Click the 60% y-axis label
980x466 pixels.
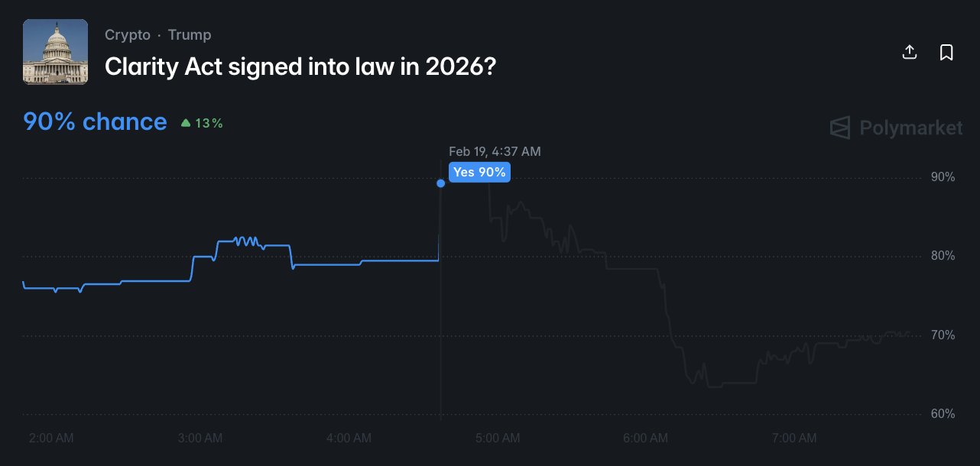[943, 414]
